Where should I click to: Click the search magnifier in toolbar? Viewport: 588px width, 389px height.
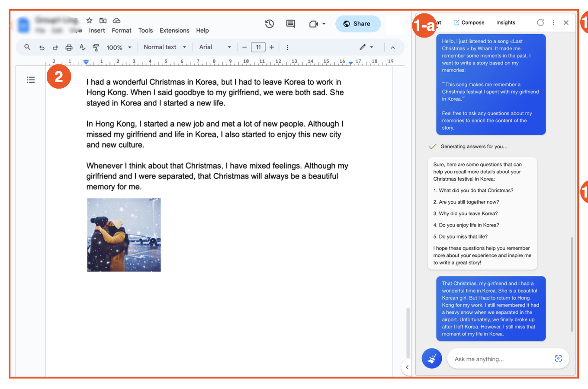[27, 47]
